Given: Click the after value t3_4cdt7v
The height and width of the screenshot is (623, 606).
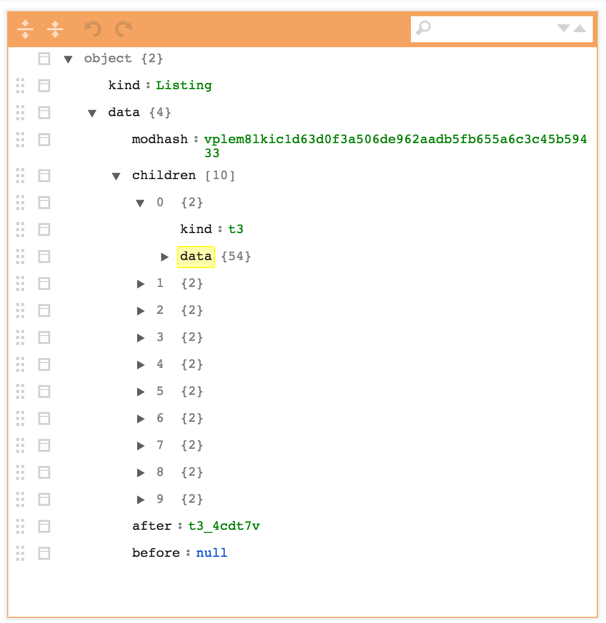Looking at the screenshot, I should 224,526.
